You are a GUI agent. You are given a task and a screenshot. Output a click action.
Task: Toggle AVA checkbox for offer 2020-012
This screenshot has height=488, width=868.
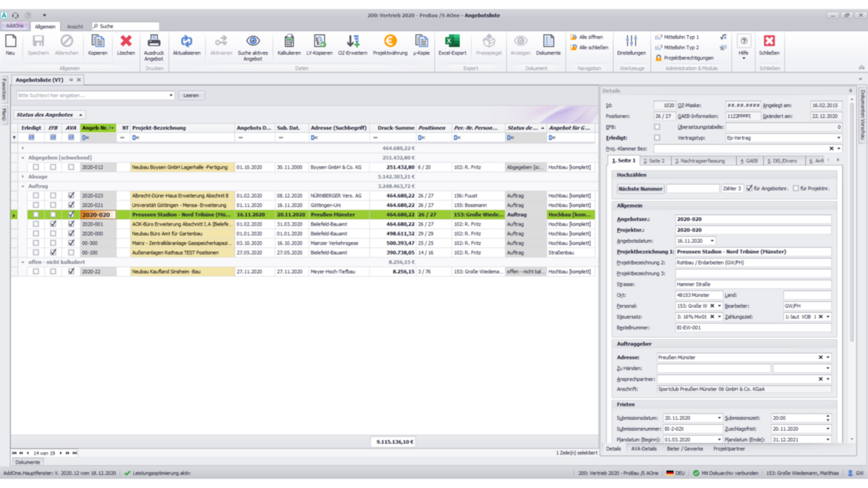coord(71,167)
